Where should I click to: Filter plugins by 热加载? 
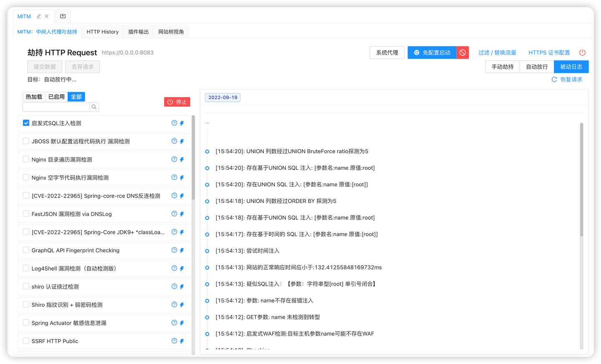tap(34, 97)
